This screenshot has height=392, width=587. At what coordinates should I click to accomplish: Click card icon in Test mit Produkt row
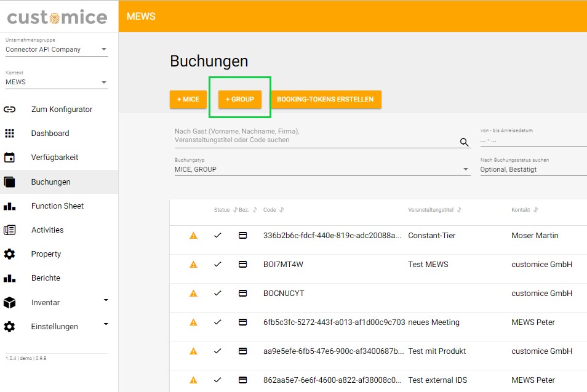pos(242,351)
